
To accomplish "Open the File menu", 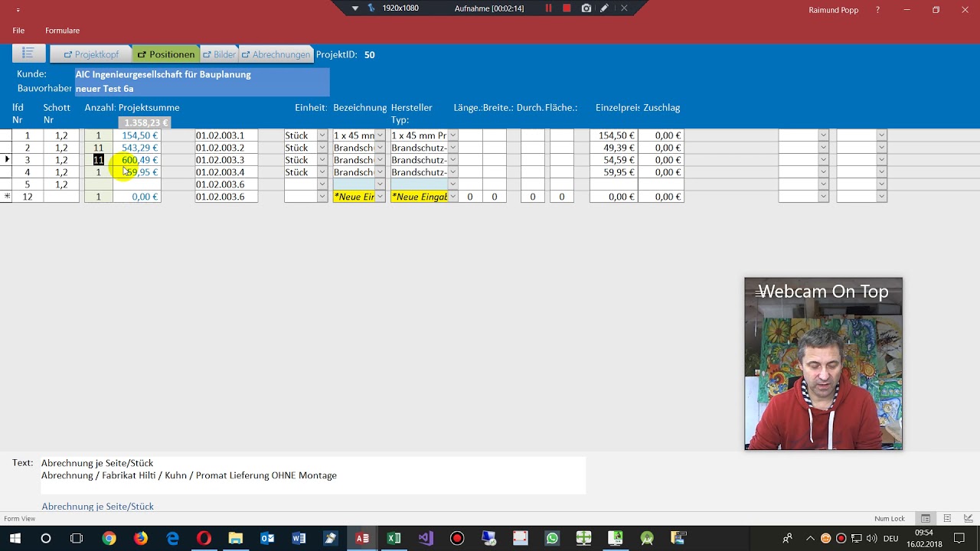I will 18,31.
